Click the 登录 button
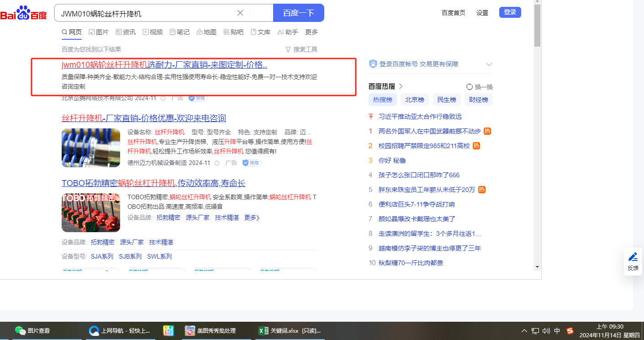The width and height of the screenshot is (644, 340). tap(510, 12)
